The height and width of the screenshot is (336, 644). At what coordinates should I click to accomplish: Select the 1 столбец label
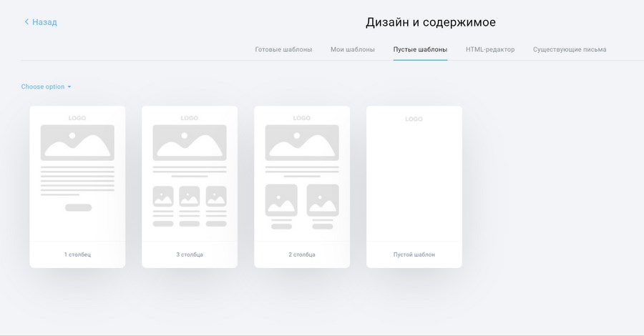77,255
